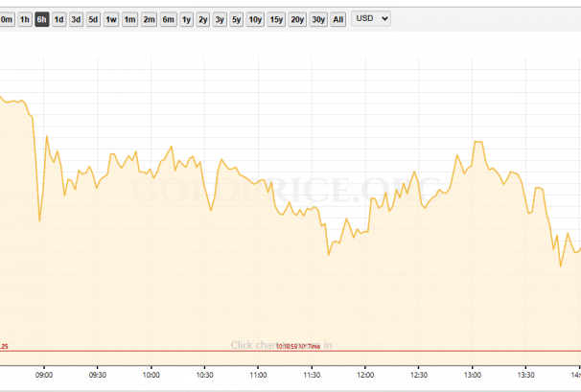Image resolution: width=581 pixels, height=392 pixels.
Task: Display the 5y price history
Action: click(x=236, y=19)
